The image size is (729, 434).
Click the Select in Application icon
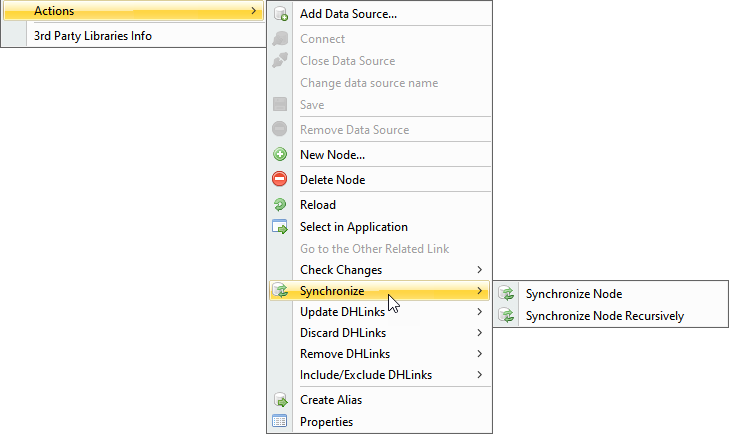280,227
